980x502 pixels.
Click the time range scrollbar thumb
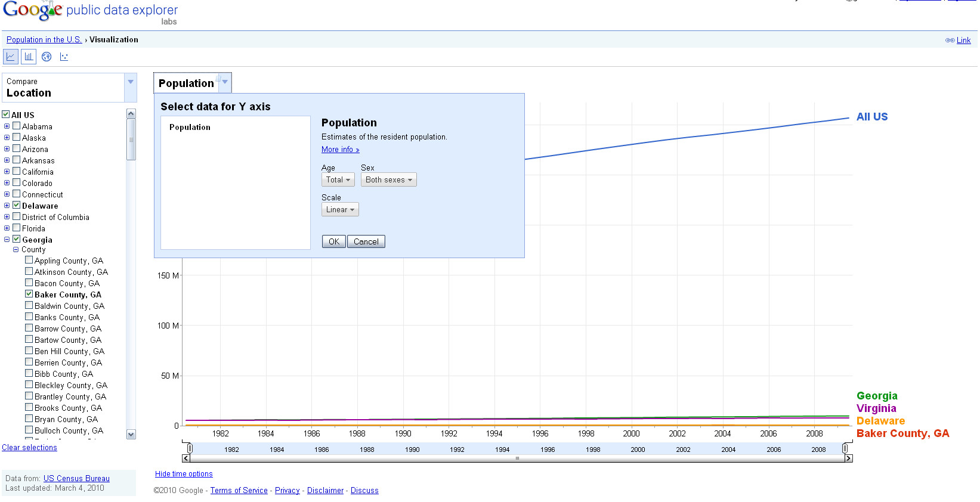pyautogui.click(x=517, y=458)
